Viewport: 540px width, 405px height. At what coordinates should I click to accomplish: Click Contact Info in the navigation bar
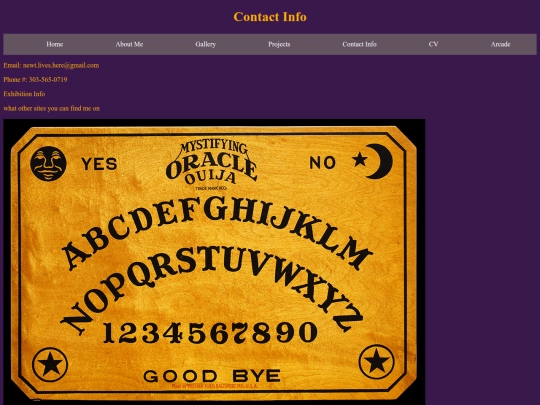coord(359,44)
